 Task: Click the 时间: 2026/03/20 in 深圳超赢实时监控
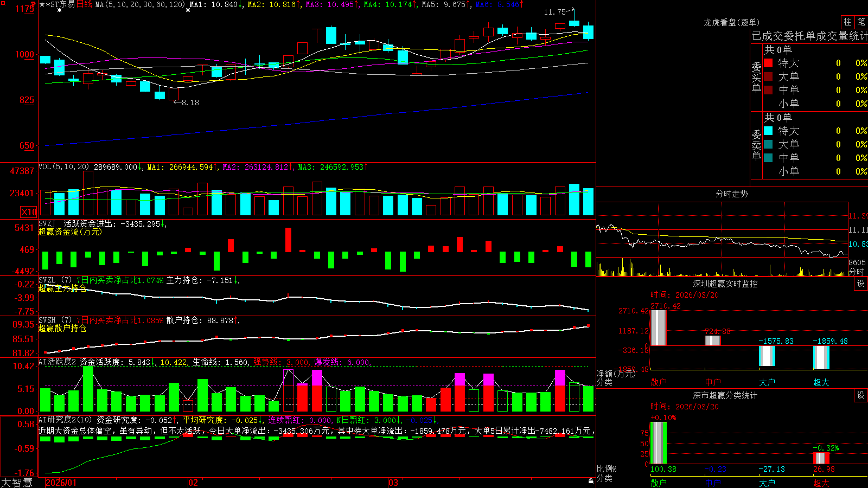pos(685,295)
